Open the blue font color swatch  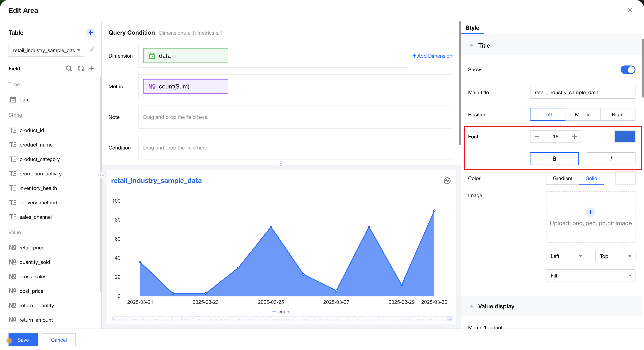click(x=625, y=137)
